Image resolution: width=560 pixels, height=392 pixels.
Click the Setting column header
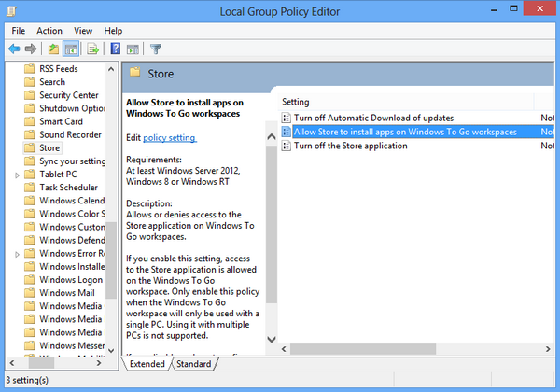pyautogui.click(x=406, y=102)
